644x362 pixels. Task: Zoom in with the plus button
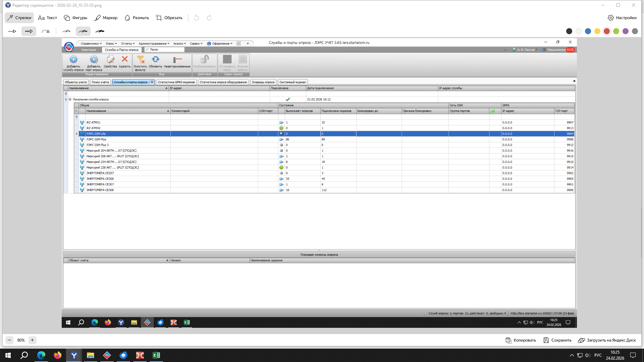32,340
